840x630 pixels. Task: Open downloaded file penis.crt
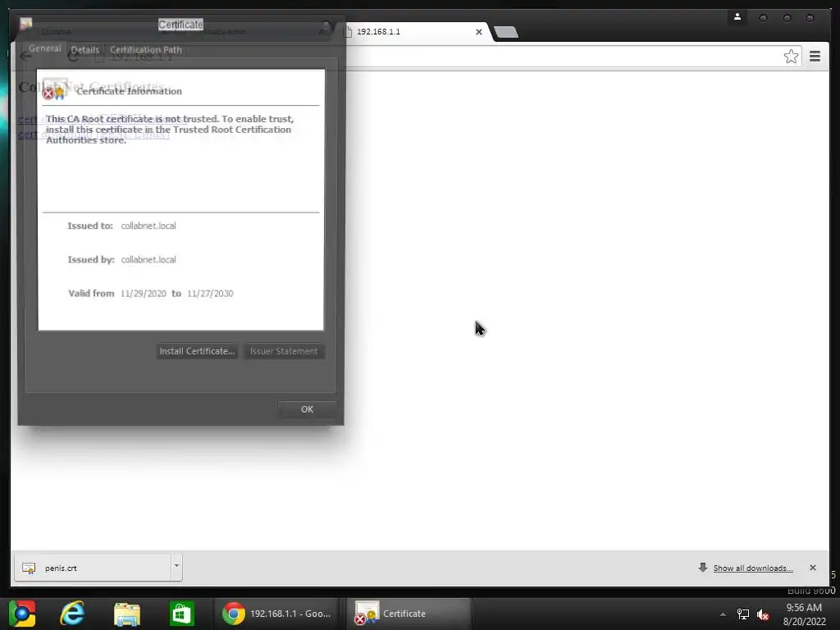92,568
